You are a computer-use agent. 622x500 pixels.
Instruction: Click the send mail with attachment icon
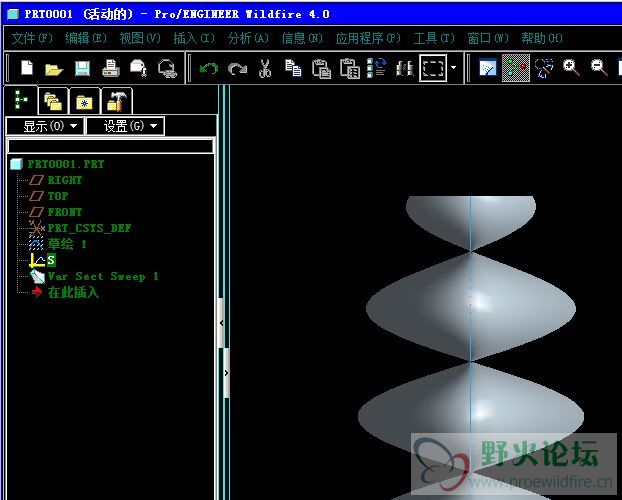138,68
